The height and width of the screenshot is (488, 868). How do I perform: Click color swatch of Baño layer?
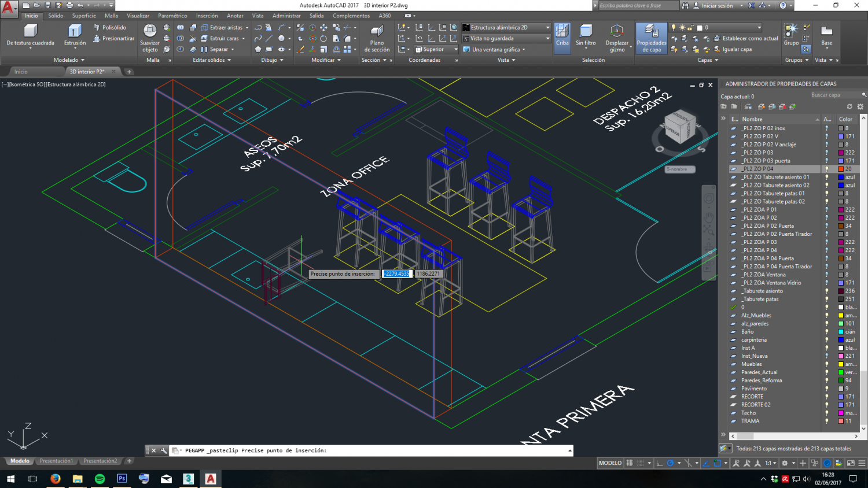pyautogui.click(x=841, y=331)
